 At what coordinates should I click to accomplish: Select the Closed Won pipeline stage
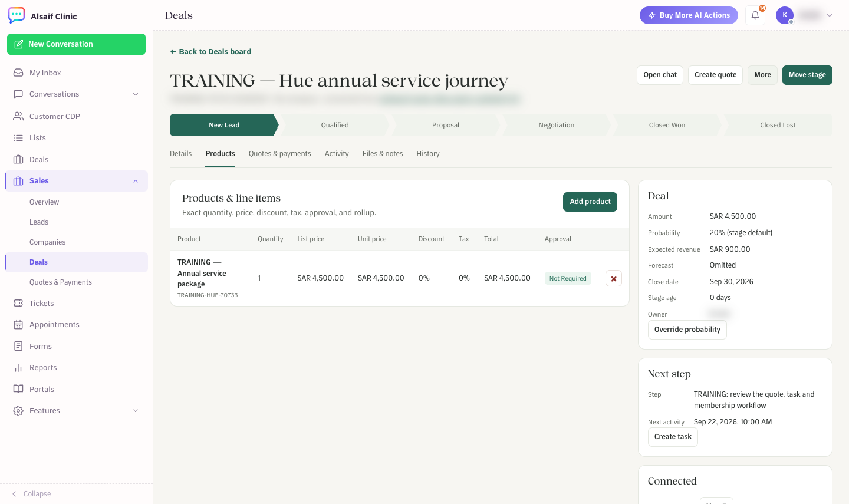[667, 125]
